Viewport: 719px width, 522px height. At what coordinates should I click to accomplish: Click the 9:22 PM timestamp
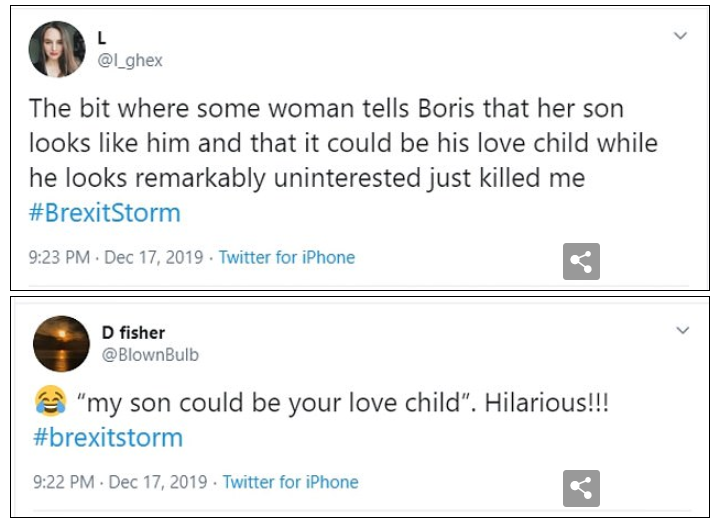point(61,482)
